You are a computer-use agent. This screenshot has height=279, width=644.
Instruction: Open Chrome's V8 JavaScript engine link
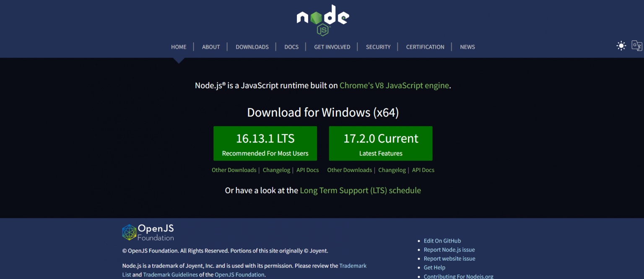tap(394, 86)
